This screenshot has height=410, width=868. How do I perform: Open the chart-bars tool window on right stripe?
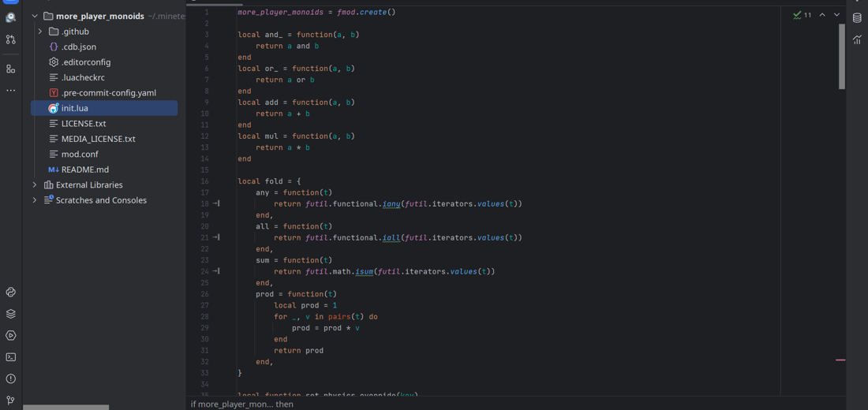[x=857, y=39]
